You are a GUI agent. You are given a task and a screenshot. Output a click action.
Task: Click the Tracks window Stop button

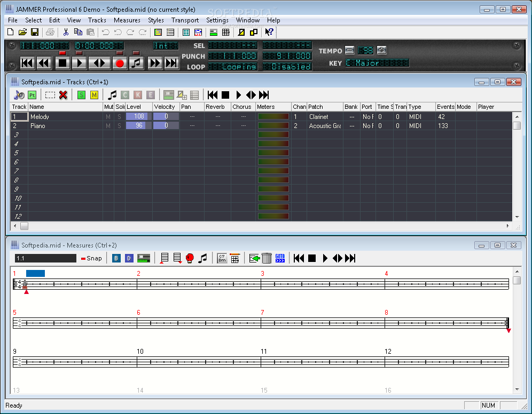(225, 95)
